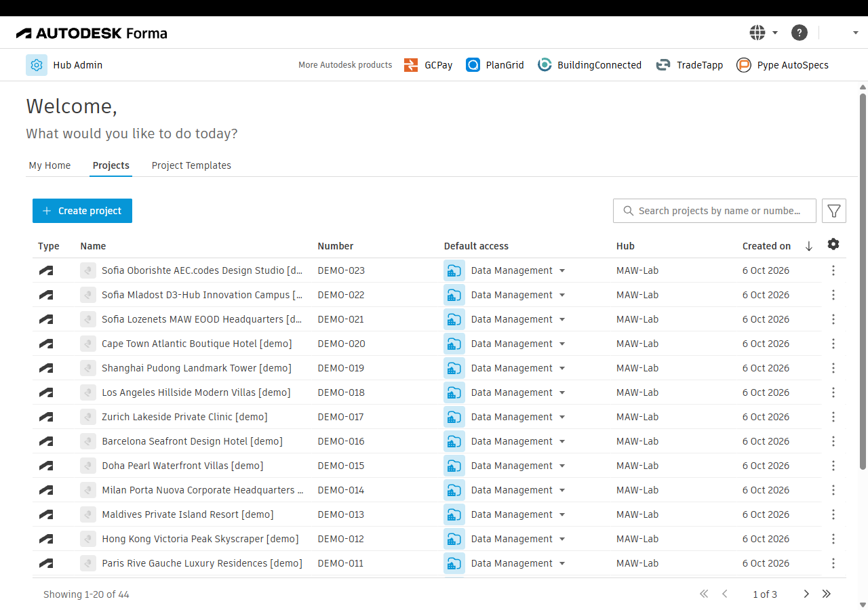Open BuildingConnected product icon
Viewport: 868px width, 610px height.
click(545, 65)
